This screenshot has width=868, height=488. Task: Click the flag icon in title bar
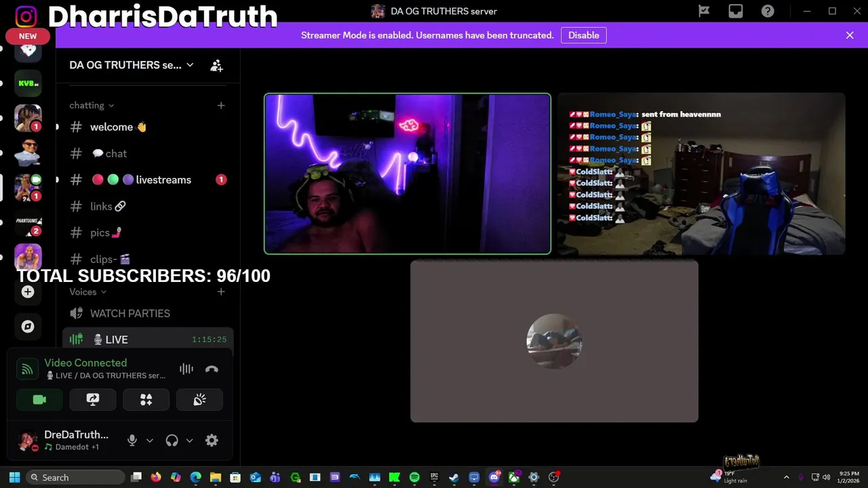pyautogui.click(x=704, y=11)
